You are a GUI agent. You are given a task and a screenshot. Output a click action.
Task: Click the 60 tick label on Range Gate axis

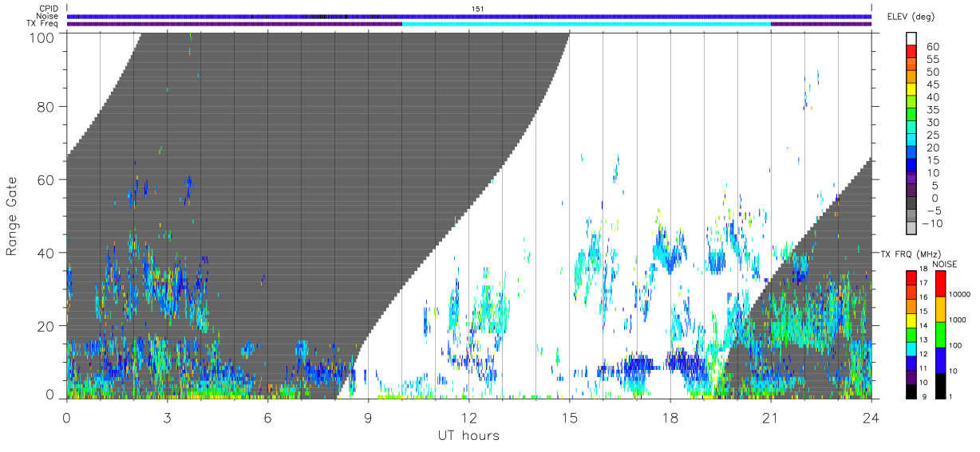point(45,180)
